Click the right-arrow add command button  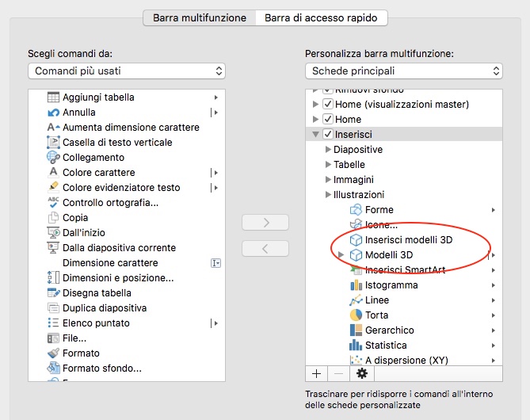[x=265, y=223]
